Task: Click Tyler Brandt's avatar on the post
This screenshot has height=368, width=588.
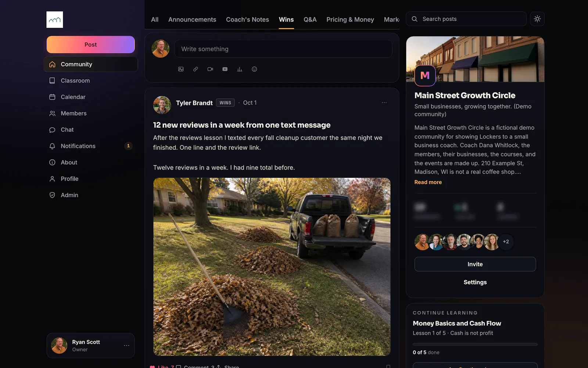Action: tap(162, 105)
